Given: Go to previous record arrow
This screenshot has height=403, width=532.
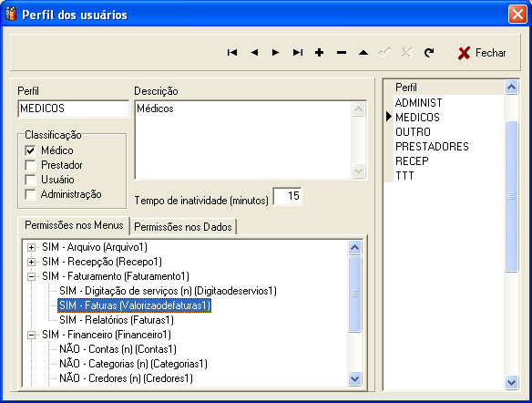Looking at the screenshot, I should pyautogui.click(x=254, y=53).
